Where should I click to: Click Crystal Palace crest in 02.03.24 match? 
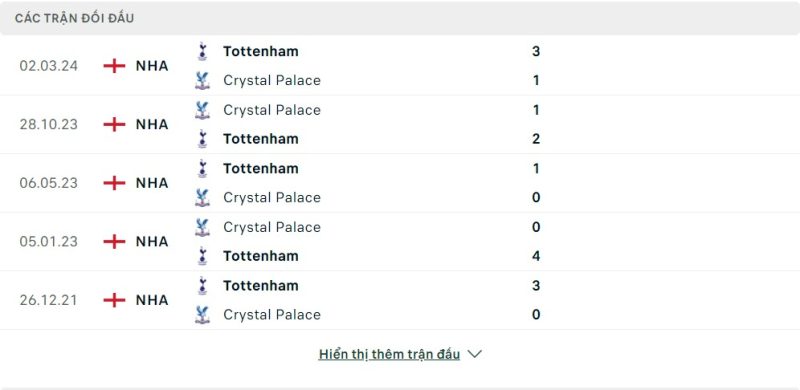[x=203, y=81]
